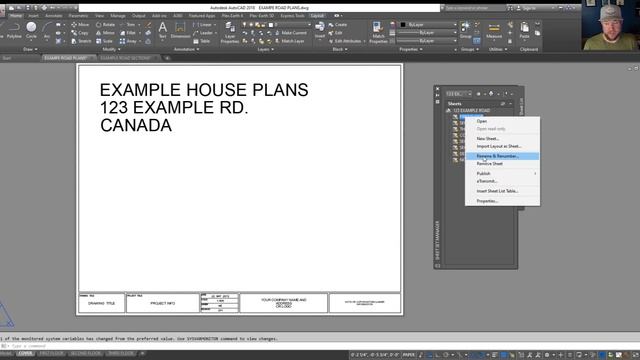Click the search command field in title bar
Image resolution: width=640 pixels, height=360 pixels.
tap(475, 8)
